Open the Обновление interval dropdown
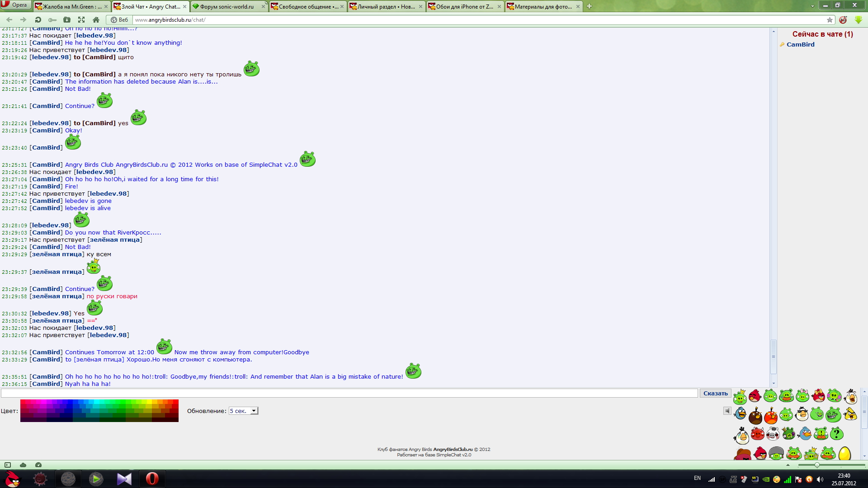The width and height of the screenshot is (868, 488). point(243,411)
